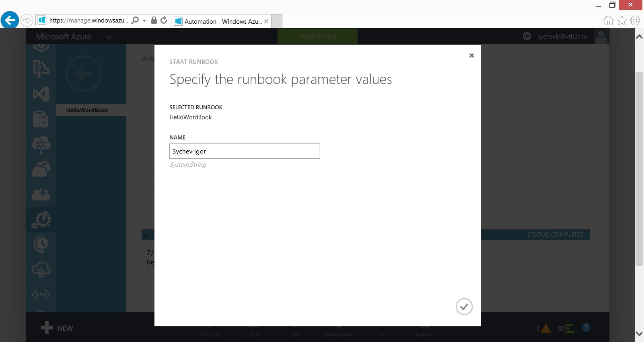
Task: Show the warning notifications icon
Action: 543,328
